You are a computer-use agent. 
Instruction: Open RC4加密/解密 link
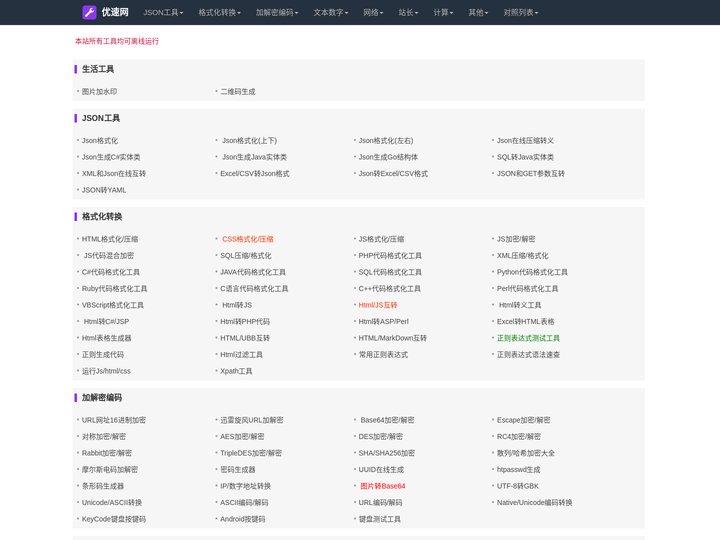(519, 437)
